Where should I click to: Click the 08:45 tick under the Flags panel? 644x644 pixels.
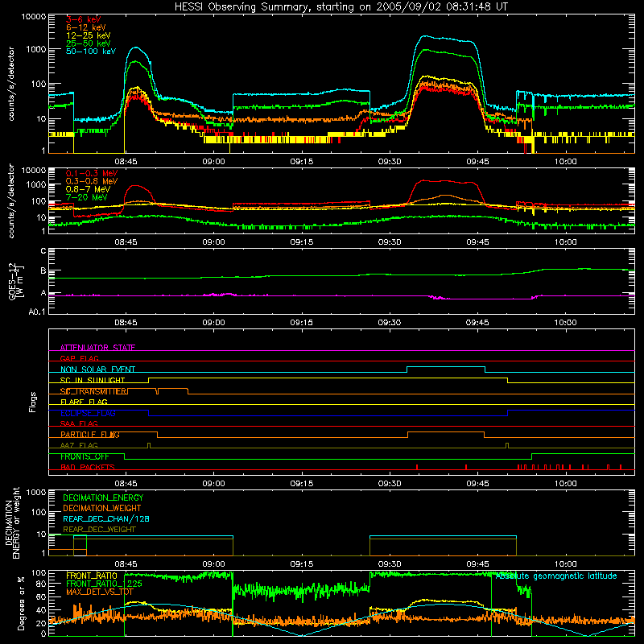(126, 484)
